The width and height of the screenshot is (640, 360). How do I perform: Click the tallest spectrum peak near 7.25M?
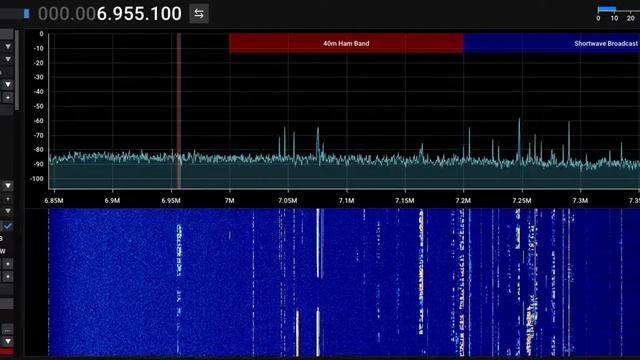pos(519,139)
